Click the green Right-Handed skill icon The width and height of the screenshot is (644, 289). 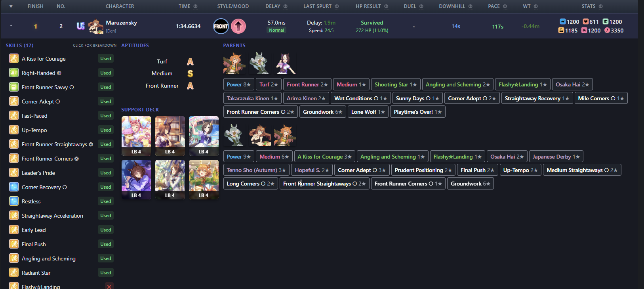[14, 73]
